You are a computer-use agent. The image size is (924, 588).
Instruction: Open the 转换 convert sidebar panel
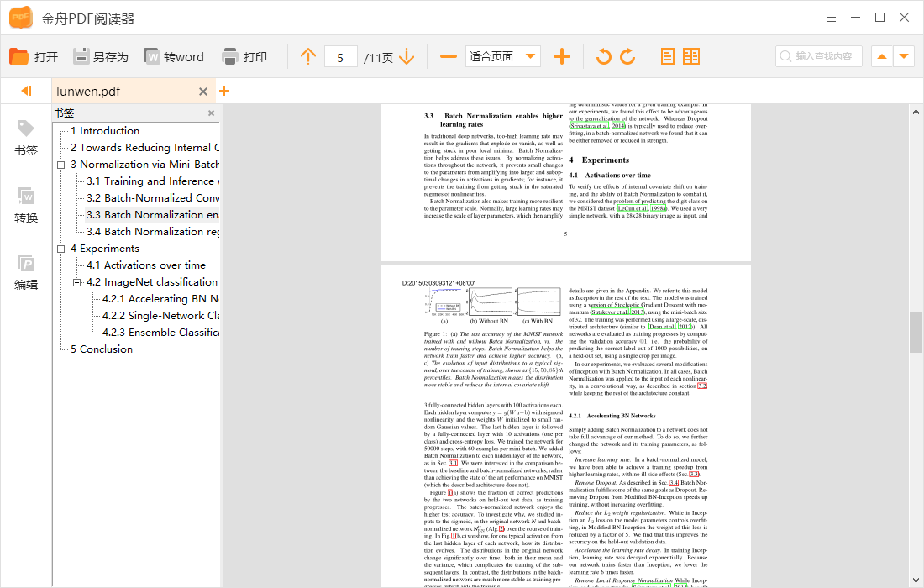click(x=26, y=206)
